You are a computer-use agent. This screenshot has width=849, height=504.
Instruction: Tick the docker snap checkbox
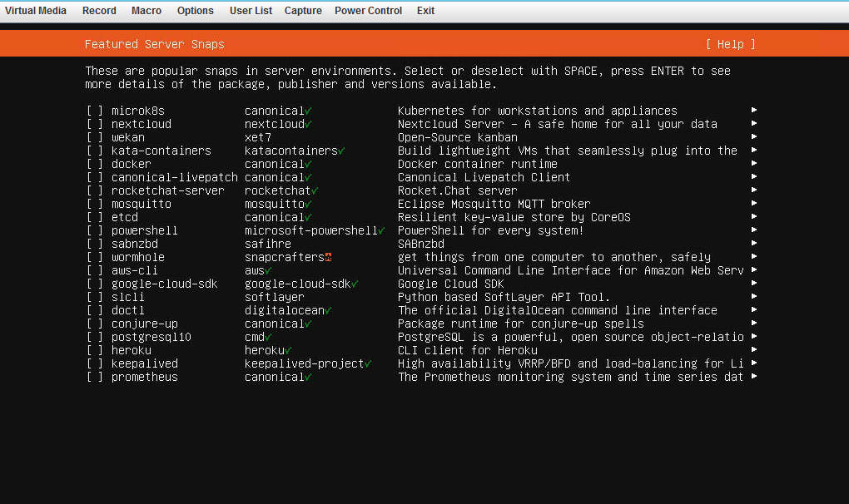(x=95, y=164)
